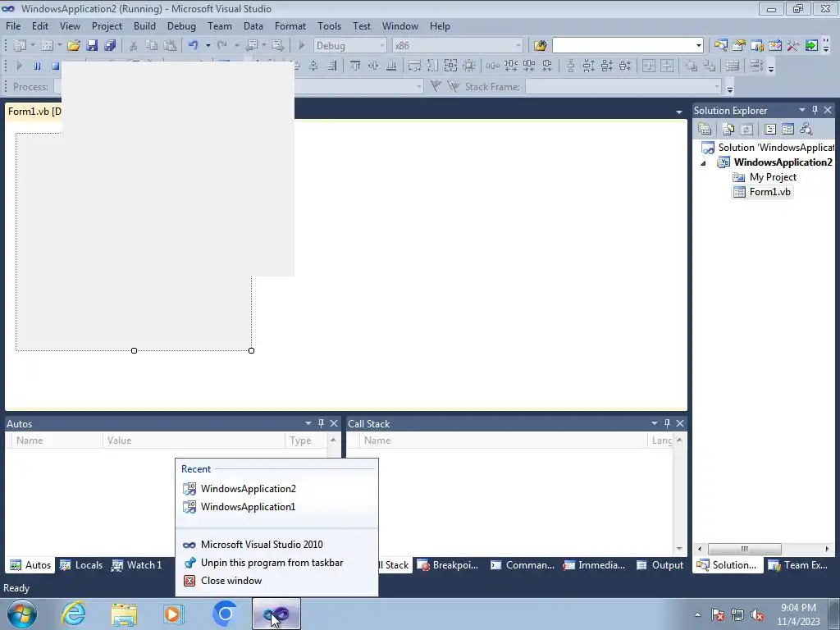Screen dimensions: 840x630
Task: Click the Find in Files icon beside search box
Action: pos(540,46)
